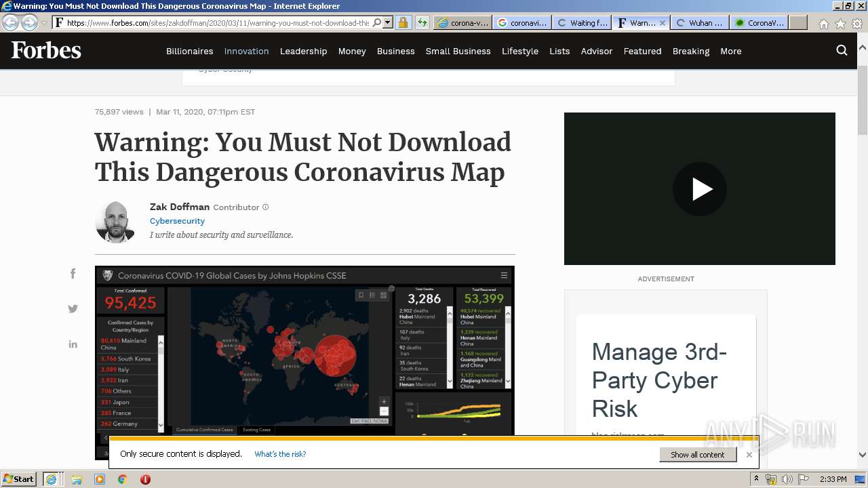Image resolution: width=868 pixels, height=488 pixels.
Task: Follow the Cybersecurity topic link
Action: coord(177,221)
